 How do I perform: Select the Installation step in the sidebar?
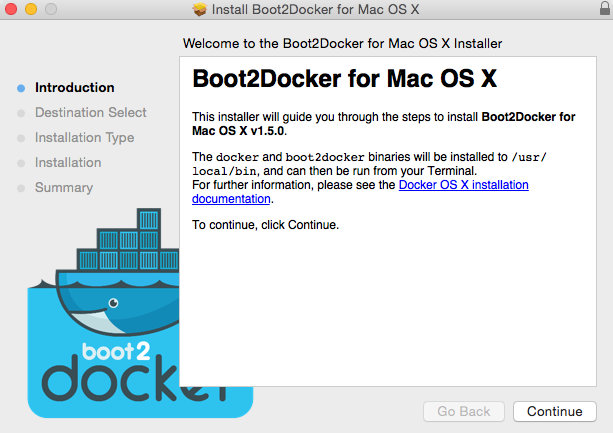click(68, 163)
